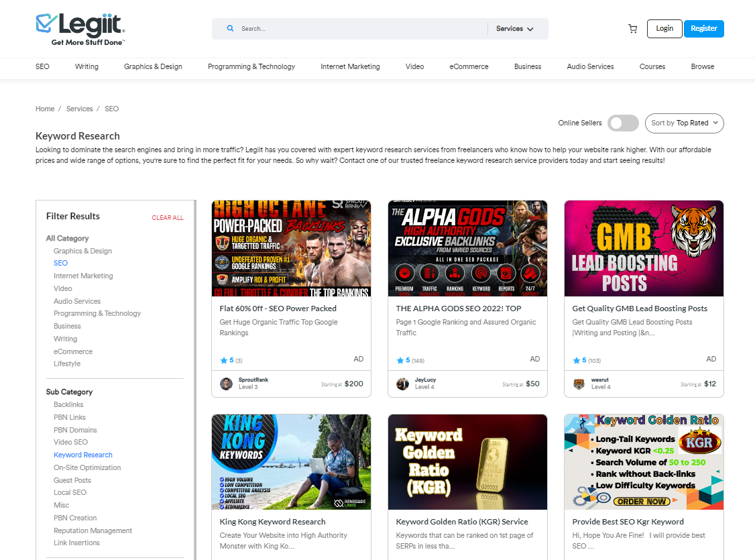This screenshot has width=755, height=560.
Task: Open the shopping cart
Action: pyautogui.click(x=633, y=29)
